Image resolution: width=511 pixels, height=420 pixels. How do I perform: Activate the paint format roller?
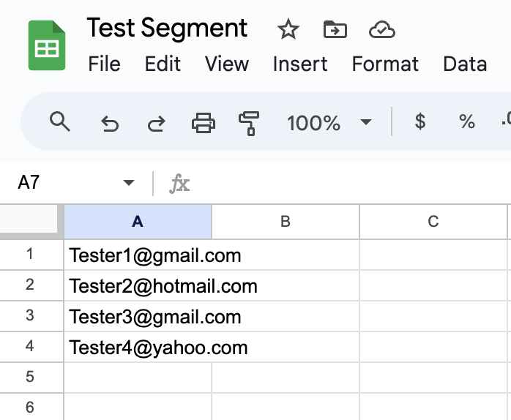pos(249,123)
